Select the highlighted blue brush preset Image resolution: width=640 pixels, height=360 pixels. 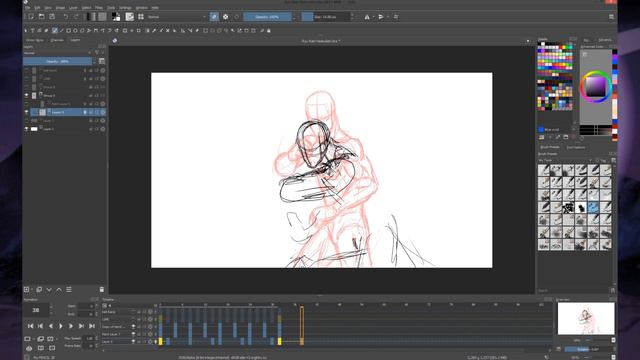click(593, 207)
